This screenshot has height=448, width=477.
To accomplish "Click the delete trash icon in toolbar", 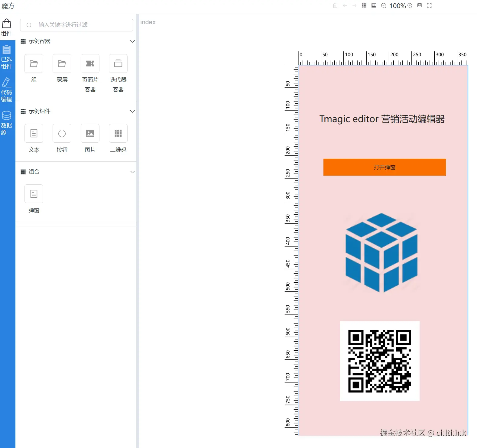I will (335, 5).
